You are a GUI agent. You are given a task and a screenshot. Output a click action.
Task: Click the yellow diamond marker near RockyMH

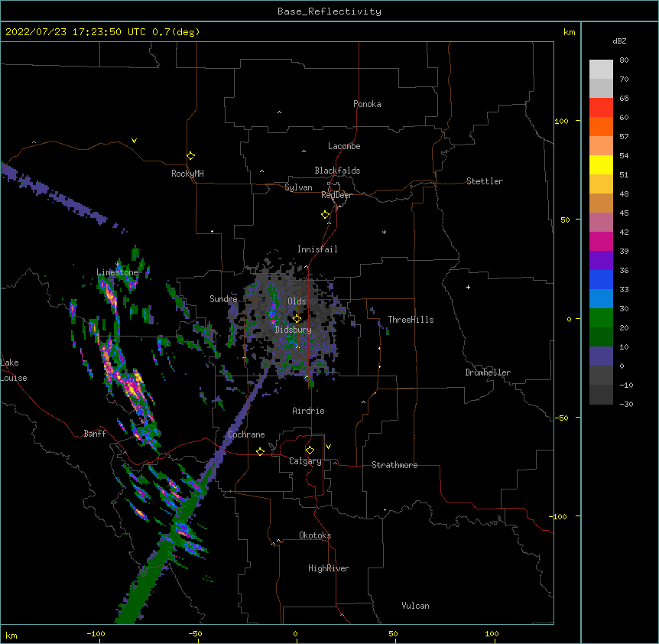point(190,156)
